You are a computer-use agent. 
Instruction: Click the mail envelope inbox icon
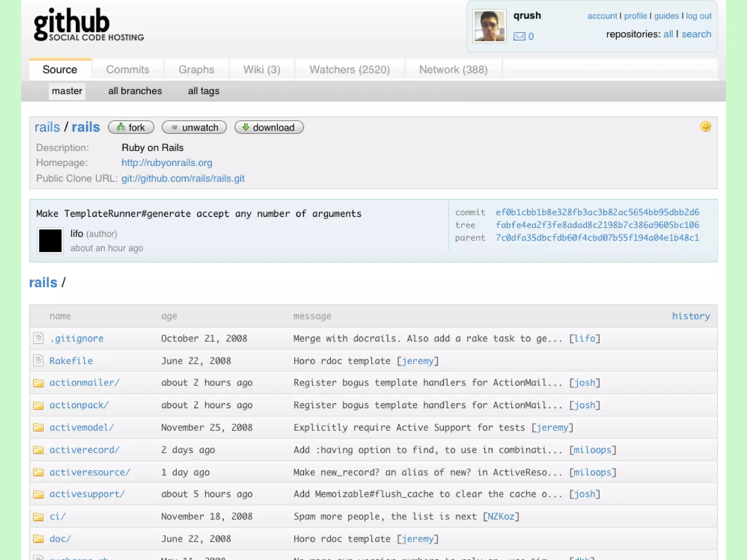coord(519,36)
